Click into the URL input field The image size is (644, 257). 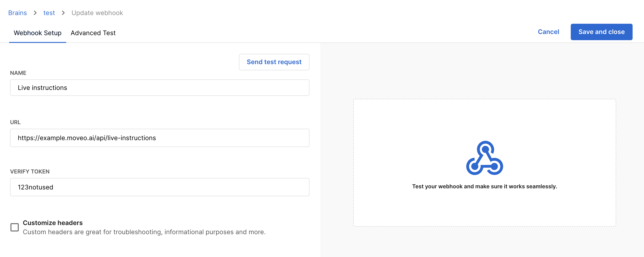(160, 138)
